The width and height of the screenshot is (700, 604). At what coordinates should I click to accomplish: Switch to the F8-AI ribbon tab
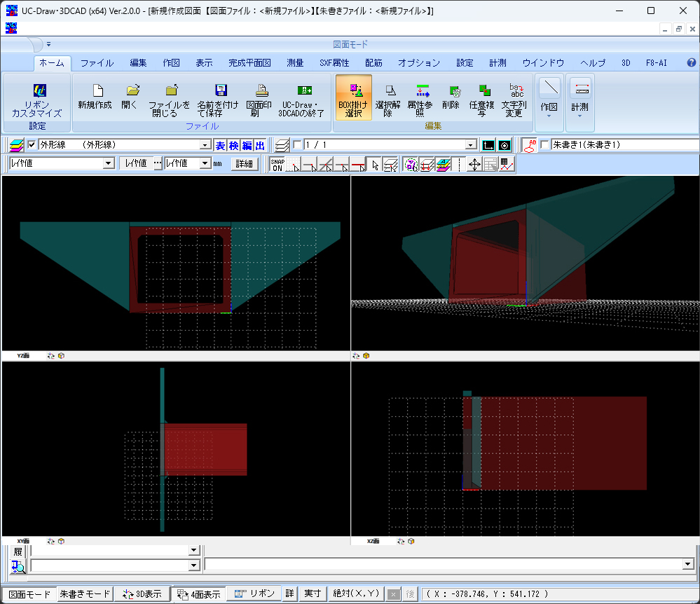pos(657,63)
